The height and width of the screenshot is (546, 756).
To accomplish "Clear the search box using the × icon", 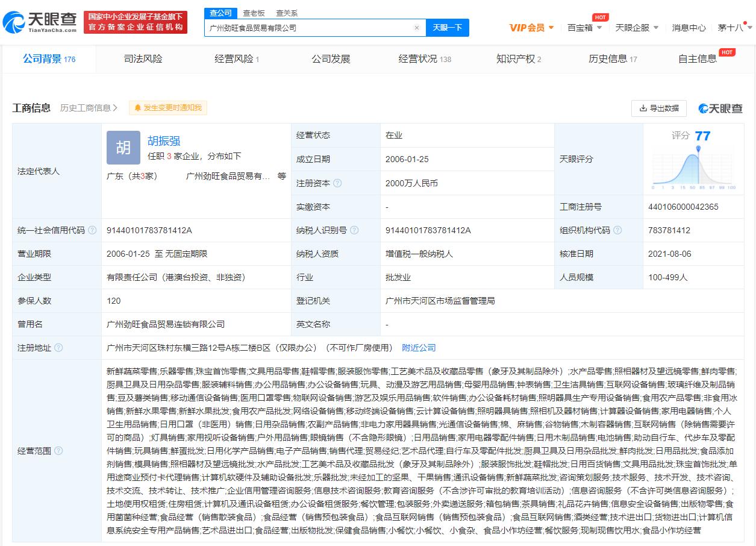I will click(x=417, y=28).
